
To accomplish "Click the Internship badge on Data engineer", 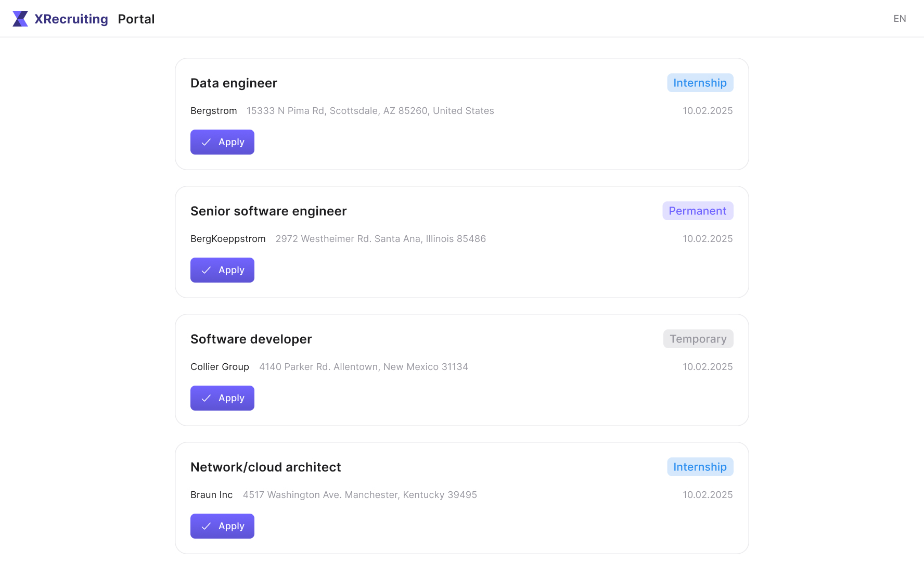I will click(700, 83).
